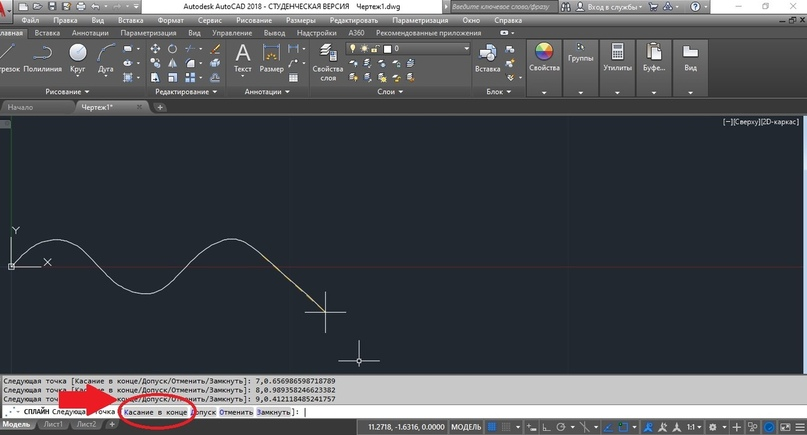Open the Help question mark icon
The width and height of the screenshot is (807, 435).
click(695, 7)
